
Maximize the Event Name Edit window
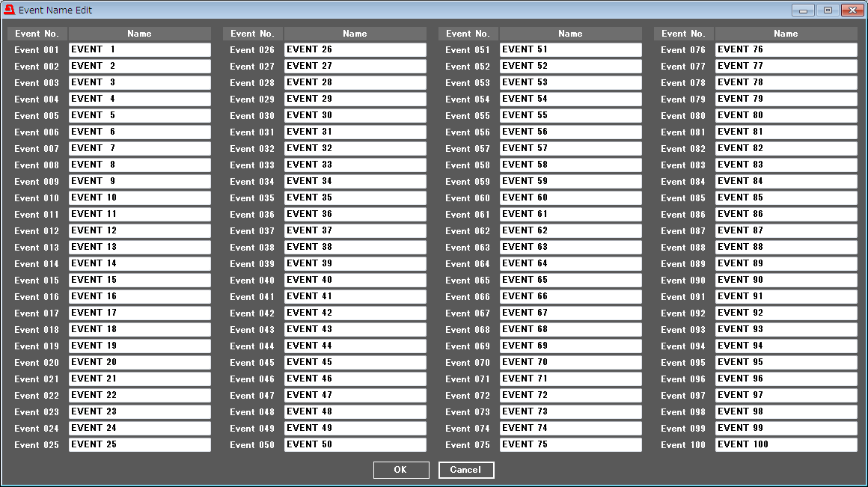828,10
